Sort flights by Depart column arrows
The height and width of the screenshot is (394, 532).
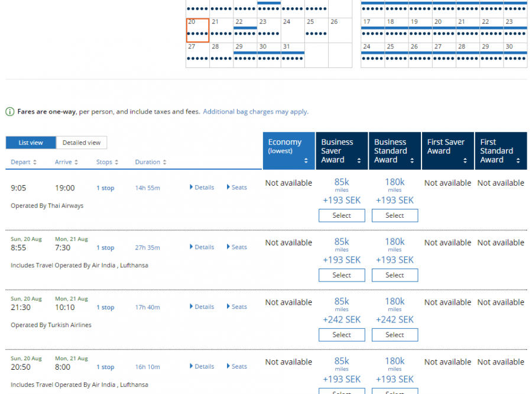point(35,163)
